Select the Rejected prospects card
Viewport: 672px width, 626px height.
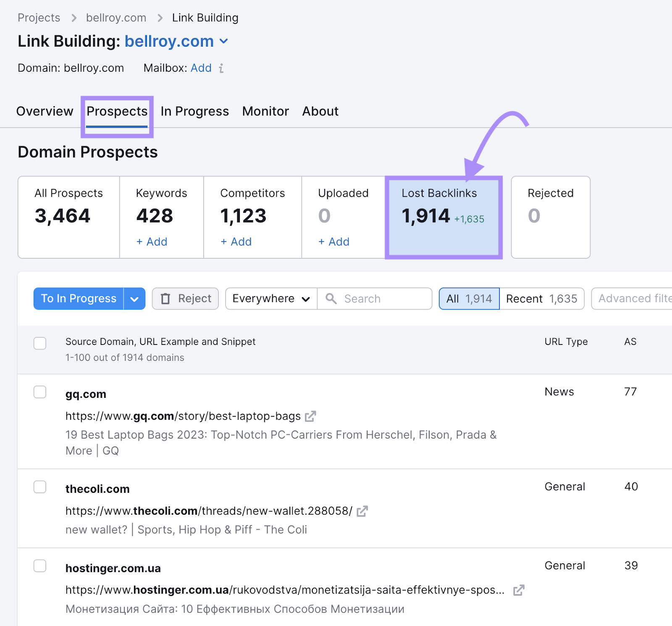pyautogui.click(x=551, y=217)
